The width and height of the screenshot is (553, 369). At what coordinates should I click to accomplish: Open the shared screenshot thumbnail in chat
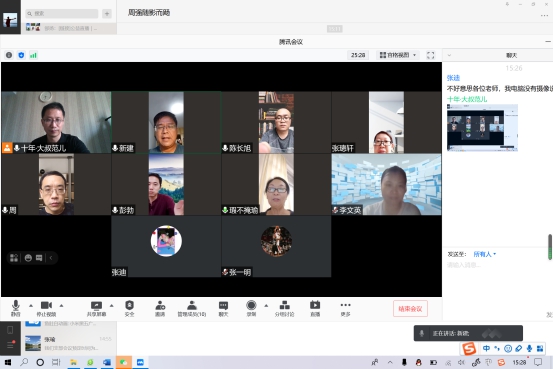click(482, 128)
